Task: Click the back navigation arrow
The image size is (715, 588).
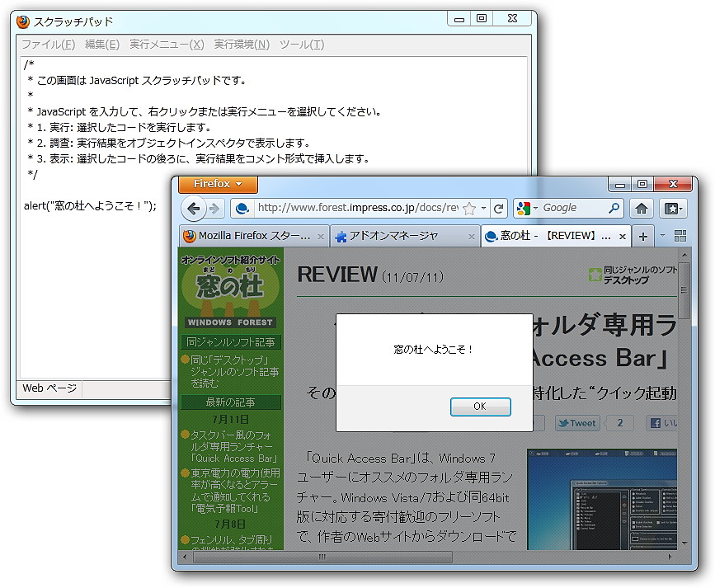Action: pos(195,208)
